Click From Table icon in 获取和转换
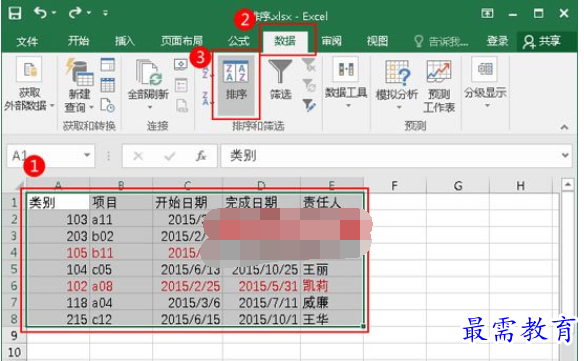 tap(107, 85)
